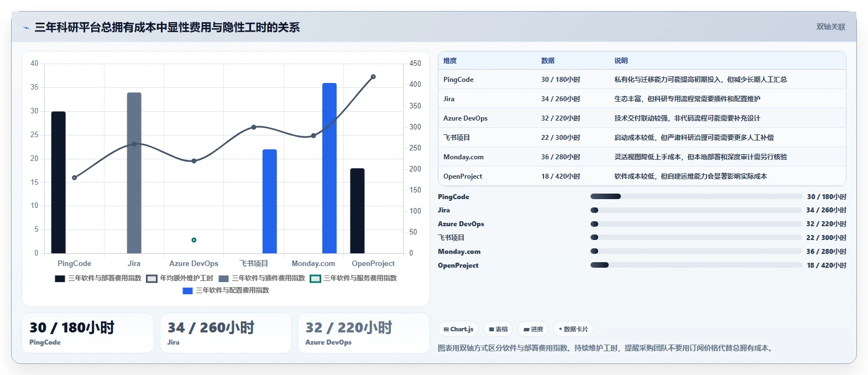
Task: Click the Jira progress bar
Action: (696, 210)
